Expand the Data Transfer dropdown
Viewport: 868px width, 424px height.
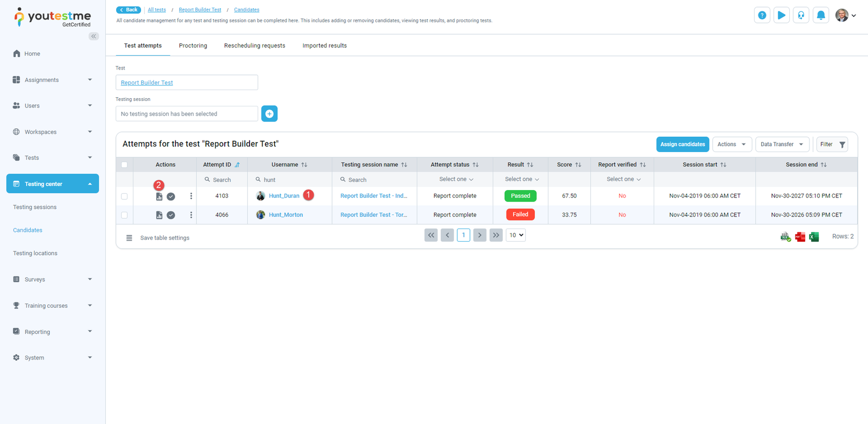tap(782, 144)
